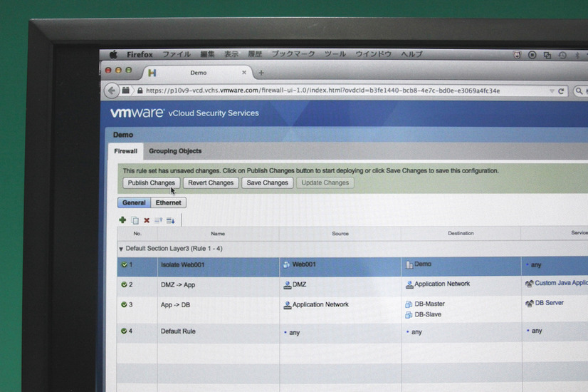The image size is (588, 392).
Task: Open the ウインドウ (Window) menu
Action: [373, 54]
